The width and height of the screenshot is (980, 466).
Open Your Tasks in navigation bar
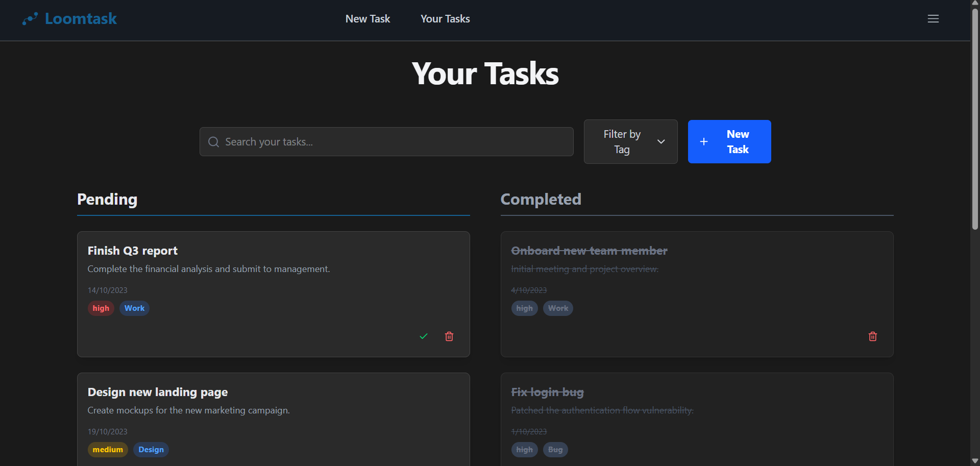click(445, 19)
